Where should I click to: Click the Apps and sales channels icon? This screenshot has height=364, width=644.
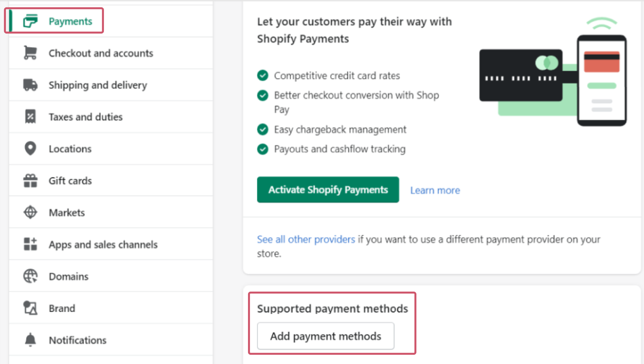pos(31,244)
